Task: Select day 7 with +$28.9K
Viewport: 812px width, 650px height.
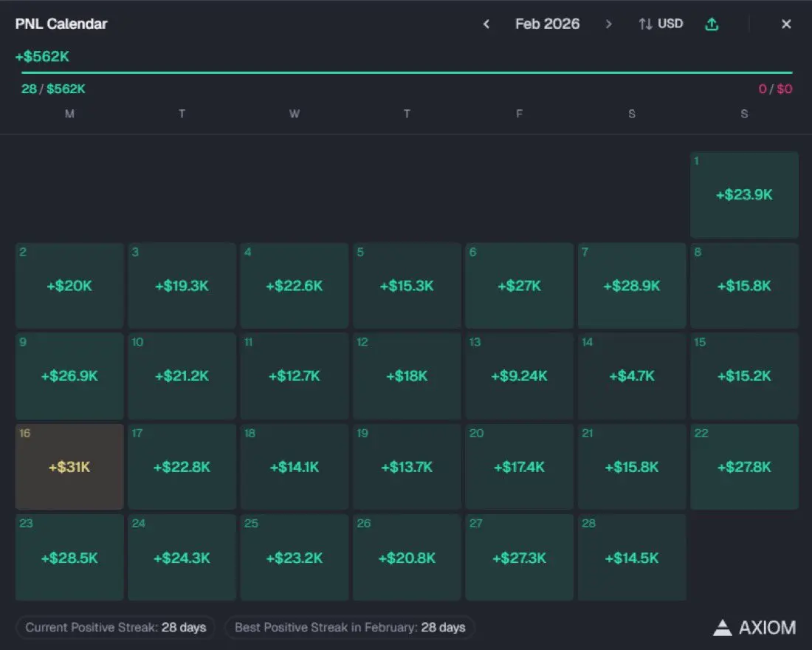Action: (x=631, y=286)
